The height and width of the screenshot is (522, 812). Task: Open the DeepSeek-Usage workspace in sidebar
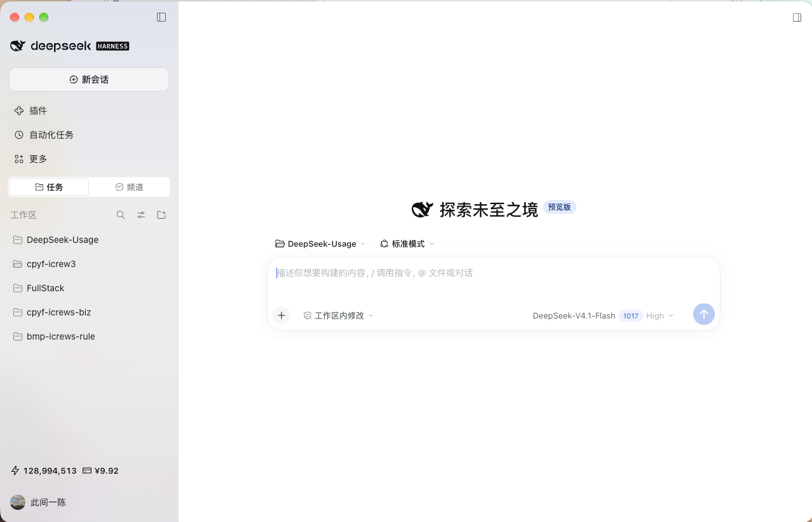89,240
